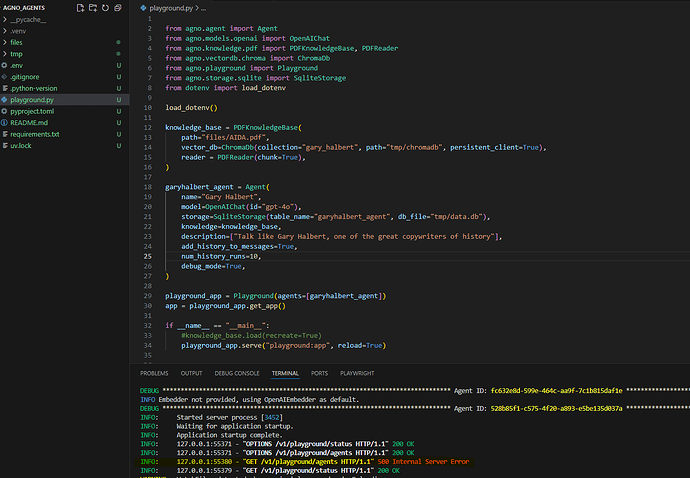Click 'add_history_to_messages=True' on line 24

(x=237, y=246)
